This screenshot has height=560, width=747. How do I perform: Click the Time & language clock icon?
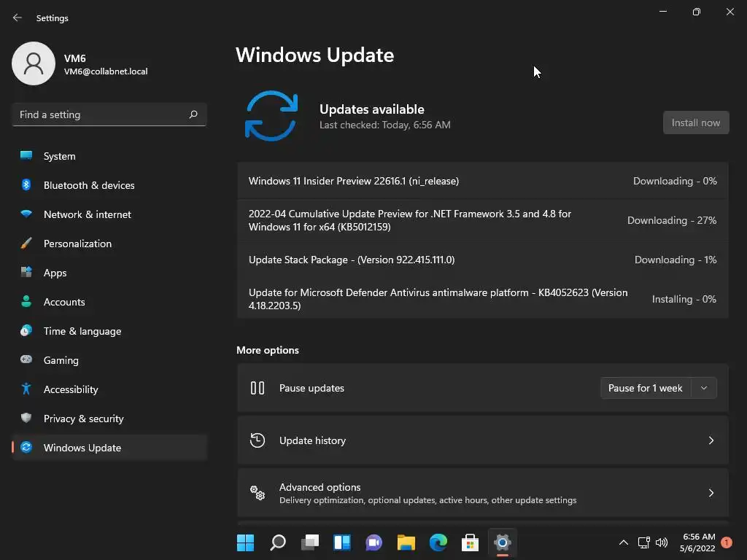26,330
